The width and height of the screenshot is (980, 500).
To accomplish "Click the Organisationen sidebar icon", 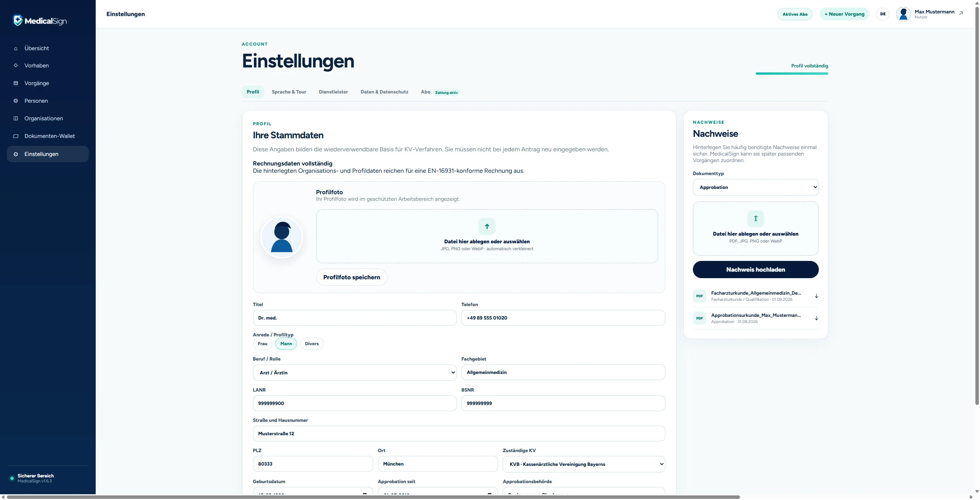I will (x=16, y=118).
